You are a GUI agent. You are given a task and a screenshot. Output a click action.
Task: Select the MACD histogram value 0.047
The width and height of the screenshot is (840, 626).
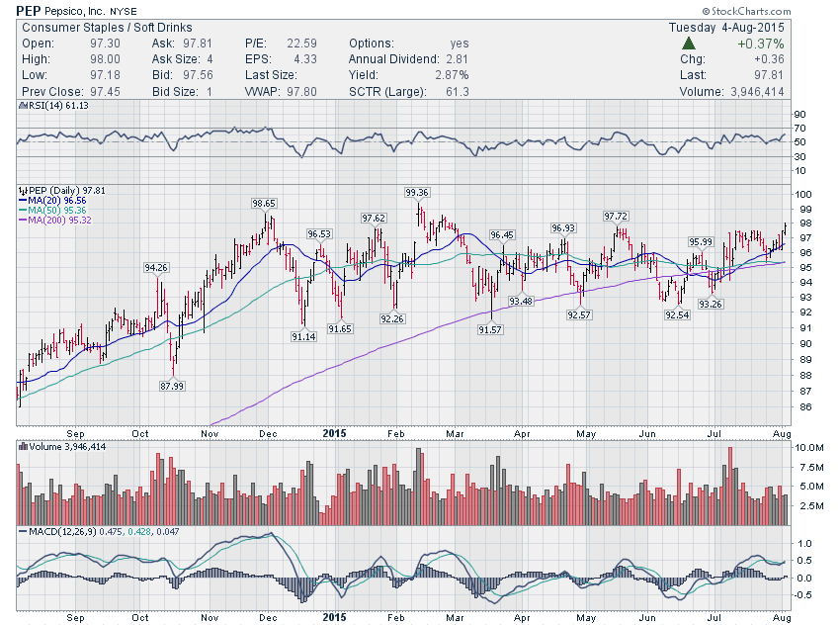coord(168,532)
